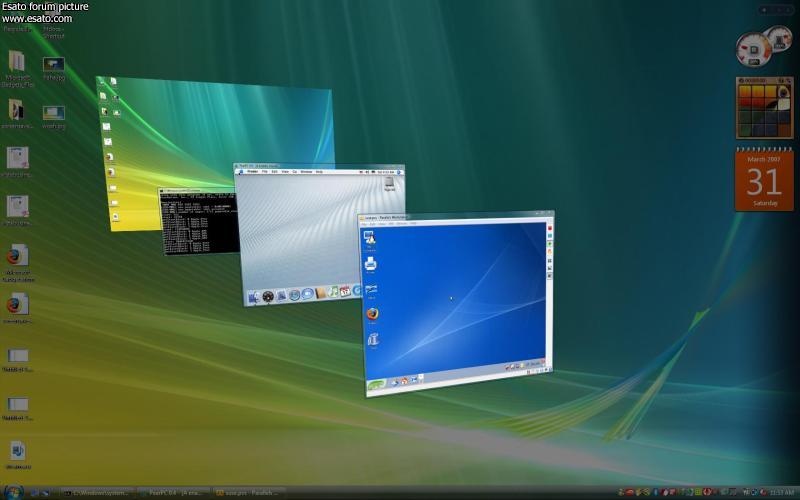Open Firefox icon inside the Parallels SUSE desktop
Image resolution: width=800 pixels, height=500 pixels.
[372, 314]
